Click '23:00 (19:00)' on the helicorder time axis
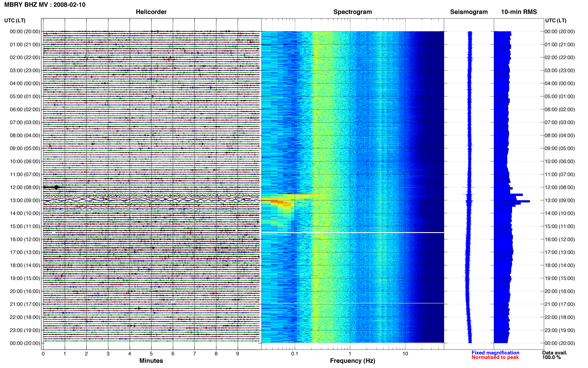The image size is (588, 368). tap(25, 330)
